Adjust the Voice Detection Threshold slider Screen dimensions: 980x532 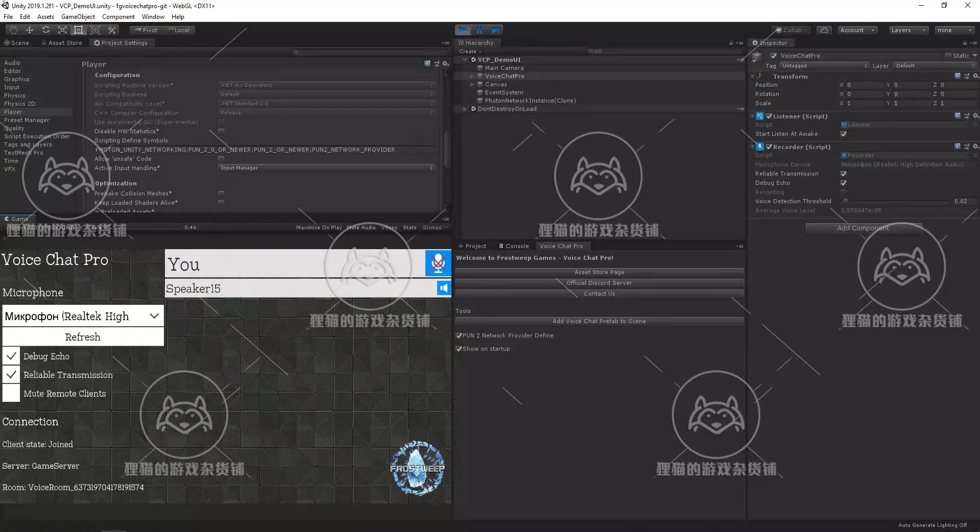[896, 201]
